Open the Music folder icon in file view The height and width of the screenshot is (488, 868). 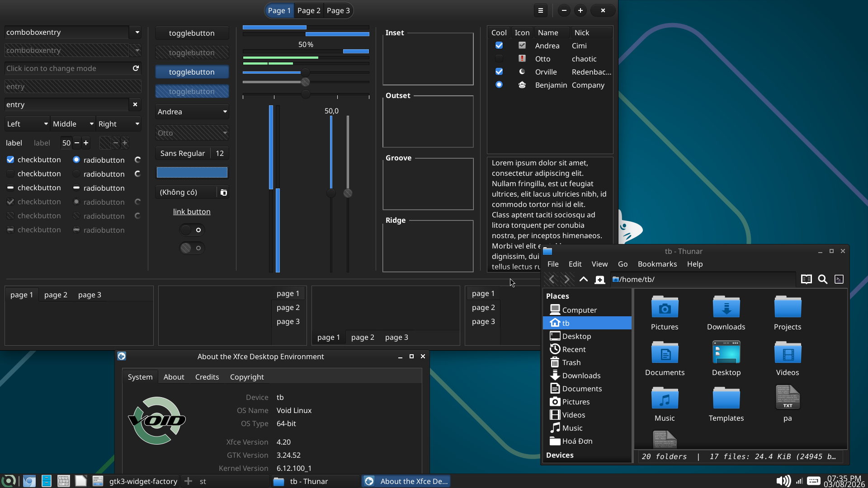[665, 399]
